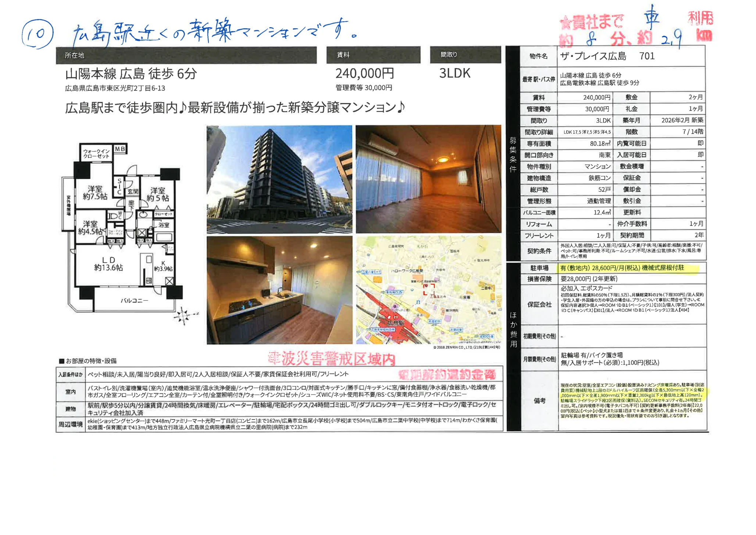Viewport: 756px width, 535px height.
Task: Click the 広島駅 label on the map
Action: [x=396, y=323]
